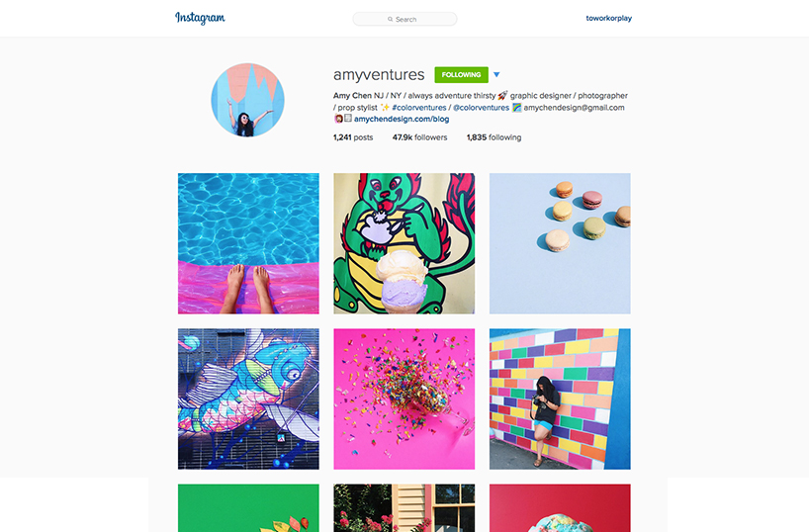Image resolution: width=809 pixels, height=532 pixels.
Task: Open the #colorventures hashtag link
Action: tap(419, 108)
